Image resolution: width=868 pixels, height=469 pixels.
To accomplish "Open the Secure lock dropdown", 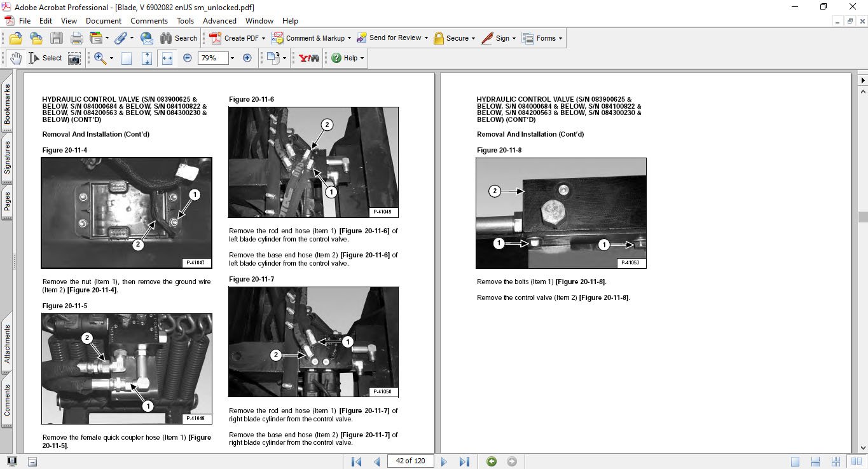I will tap(455, 38).
